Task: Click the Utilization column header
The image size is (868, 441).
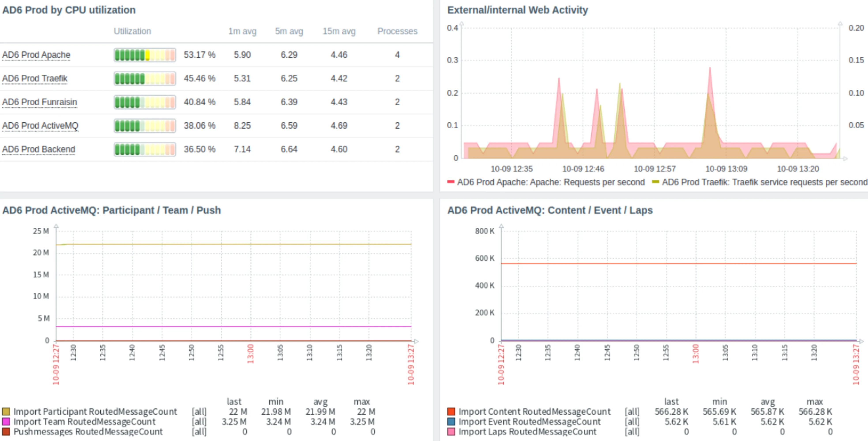Action: 132,31
